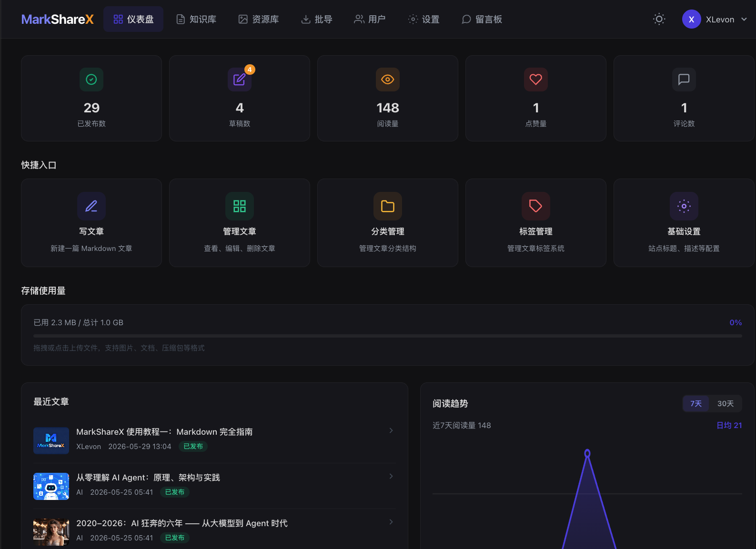
Task: Click chevron for 2020–2026 AI 狂奔 article
Action: (391, 522)
